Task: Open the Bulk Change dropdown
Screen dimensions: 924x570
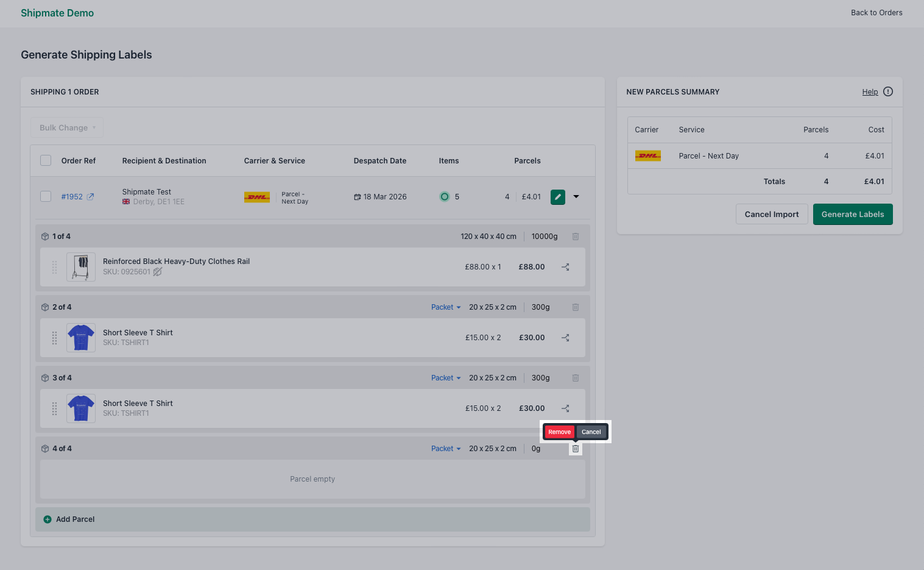Action: click(66, 127)
